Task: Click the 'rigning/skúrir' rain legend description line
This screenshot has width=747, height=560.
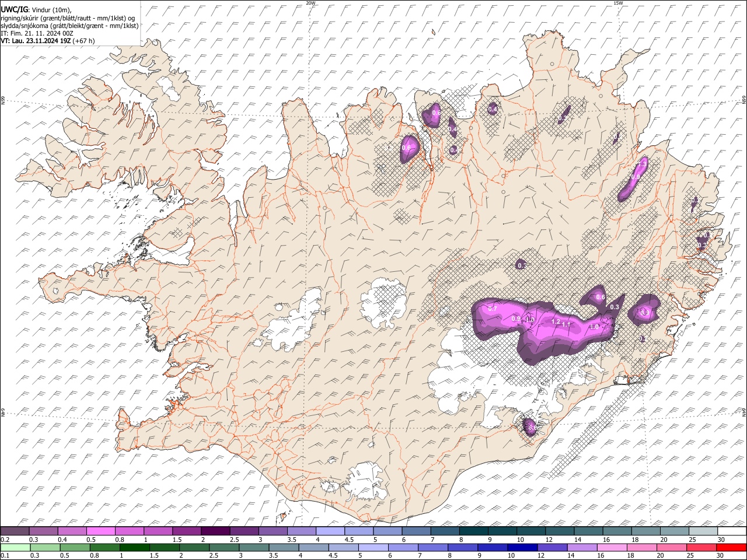Action: click(68, 18)
